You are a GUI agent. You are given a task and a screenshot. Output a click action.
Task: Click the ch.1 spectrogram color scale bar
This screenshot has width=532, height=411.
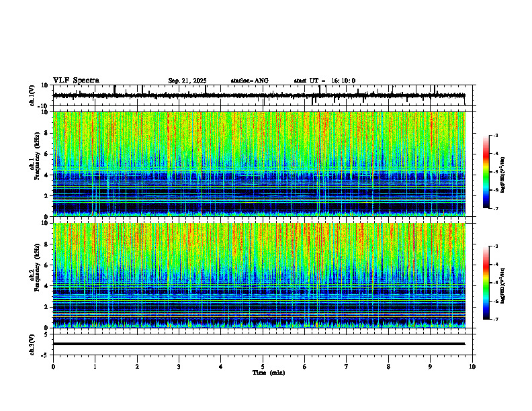click(x=486, y=172)
